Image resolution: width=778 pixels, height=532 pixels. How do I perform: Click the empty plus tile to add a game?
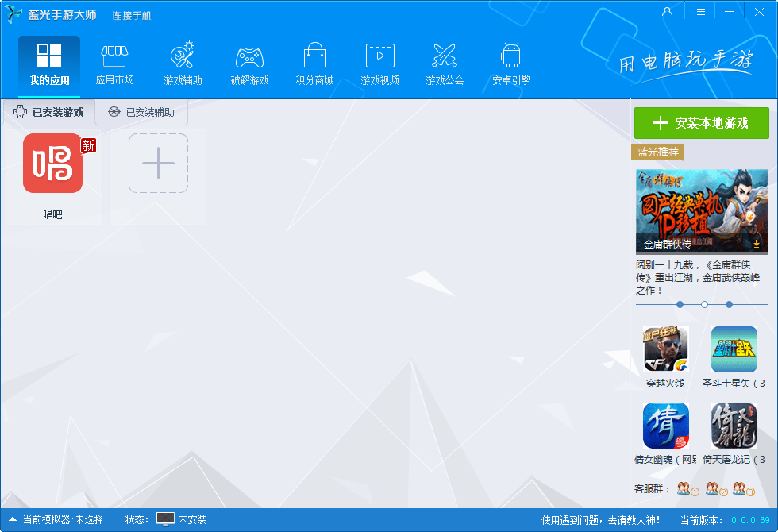(158, 164)
